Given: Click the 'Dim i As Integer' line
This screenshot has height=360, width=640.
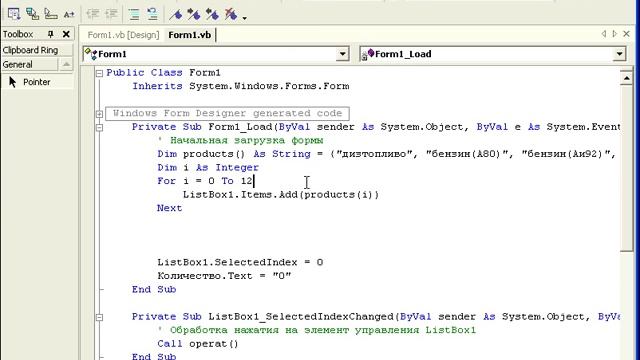Looking at the screenshot, I should 208,167.
